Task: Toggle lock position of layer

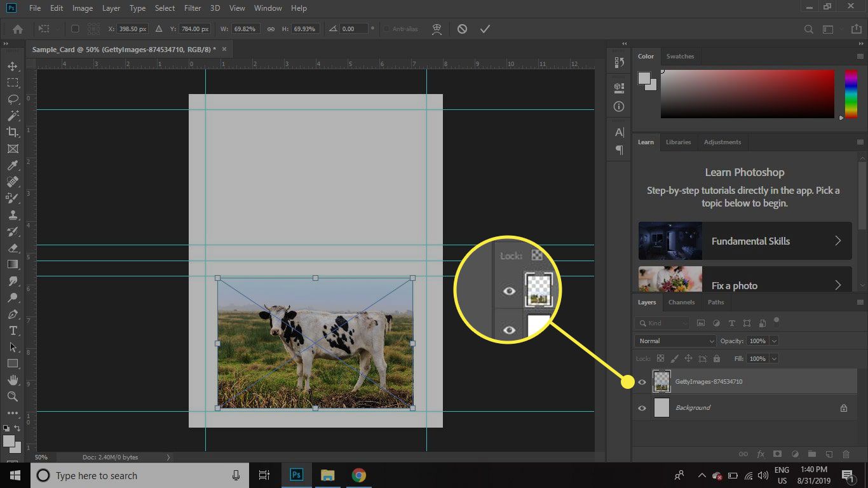Action: coord(688,359)
